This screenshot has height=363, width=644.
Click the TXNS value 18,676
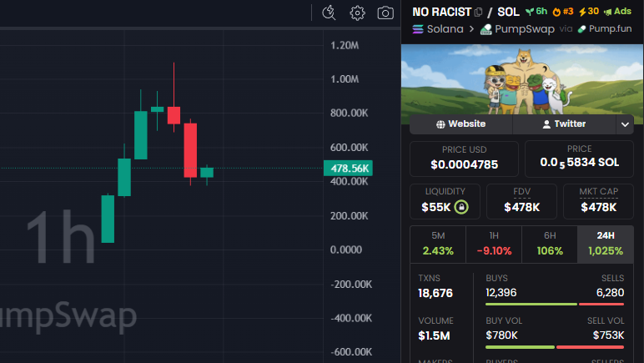click(435, 293)
